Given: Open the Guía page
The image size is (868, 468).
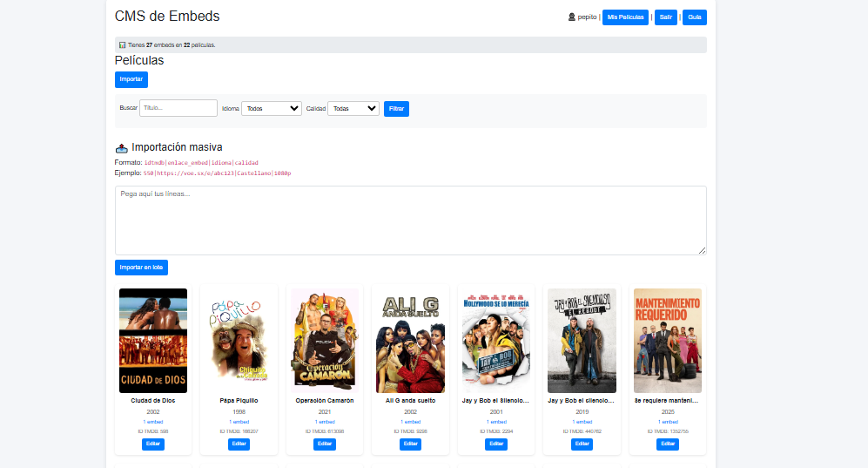Looking at the screenshot, I should [694, 17].
